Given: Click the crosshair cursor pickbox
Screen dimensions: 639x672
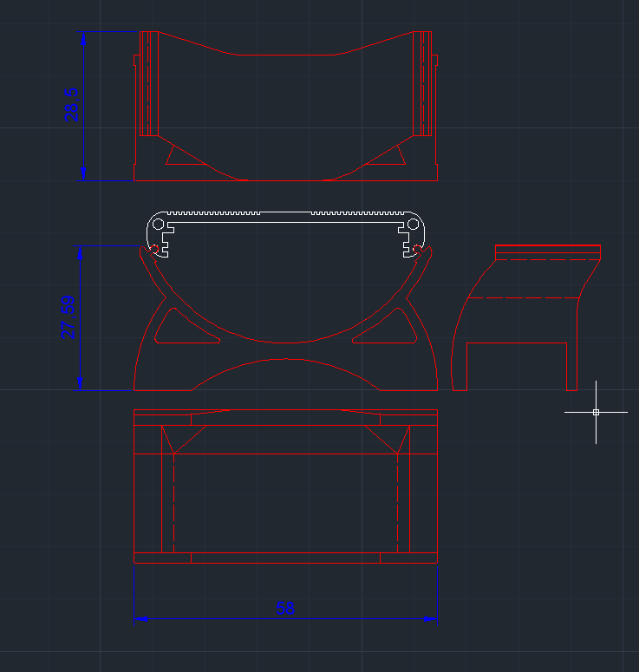Looking at the screenshot, I should pyautogui.click(x=596, y=412).
